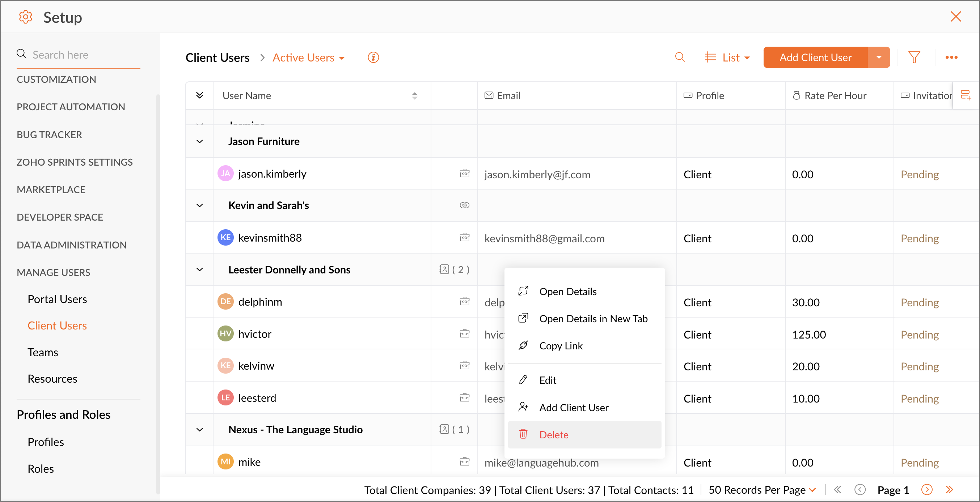Click link icon beside Kevin and Sarah's

465,205
